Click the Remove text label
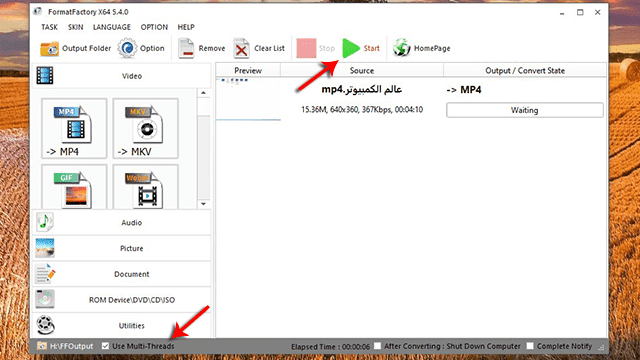Screen dimensions: 640x360 [x=212, y=48]
